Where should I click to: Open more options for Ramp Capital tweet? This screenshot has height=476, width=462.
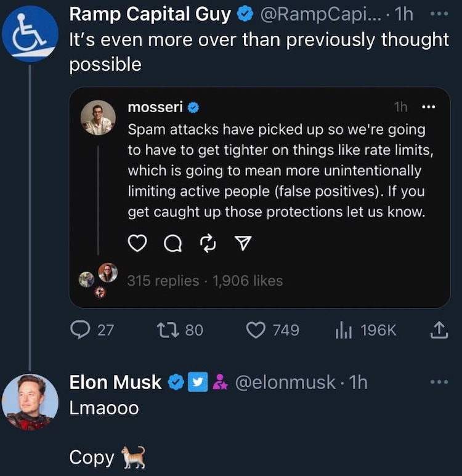pos(437,12)
